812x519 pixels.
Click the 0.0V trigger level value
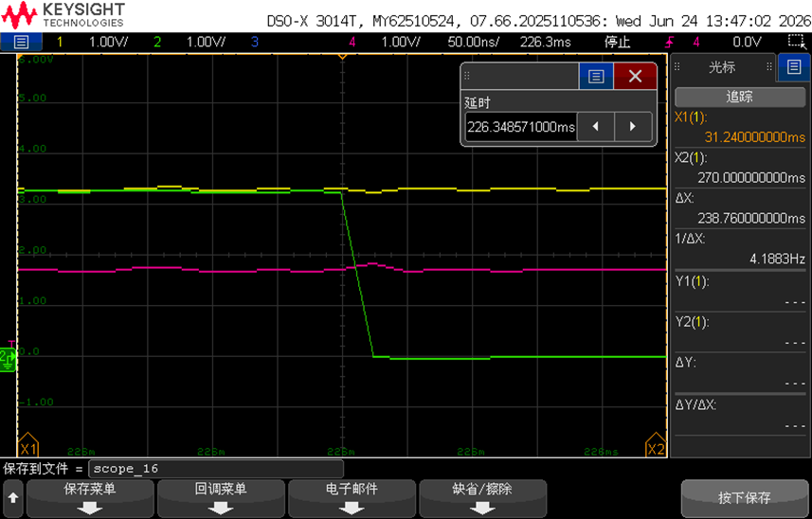click(747, 42)
